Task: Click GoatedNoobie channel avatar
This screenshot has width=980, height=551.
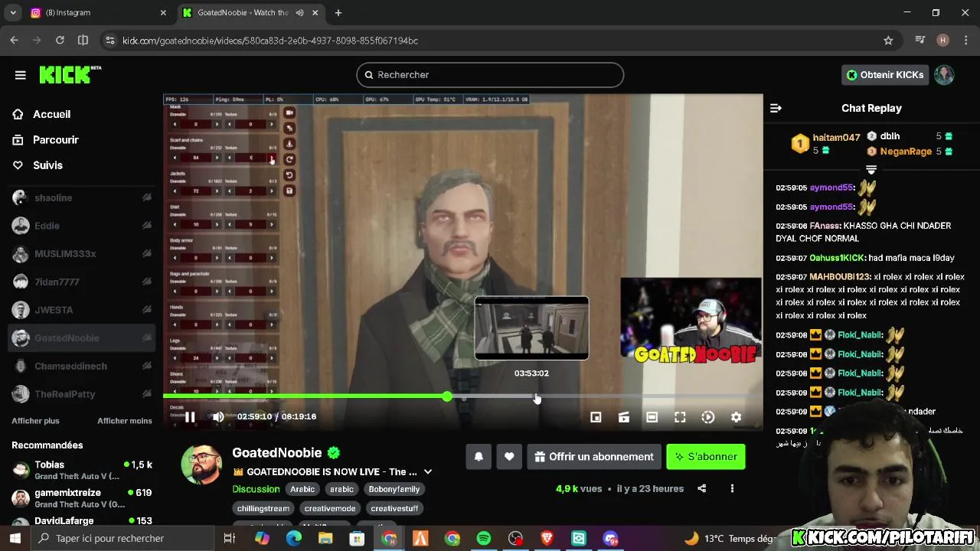Action: (x=201, y=464)
